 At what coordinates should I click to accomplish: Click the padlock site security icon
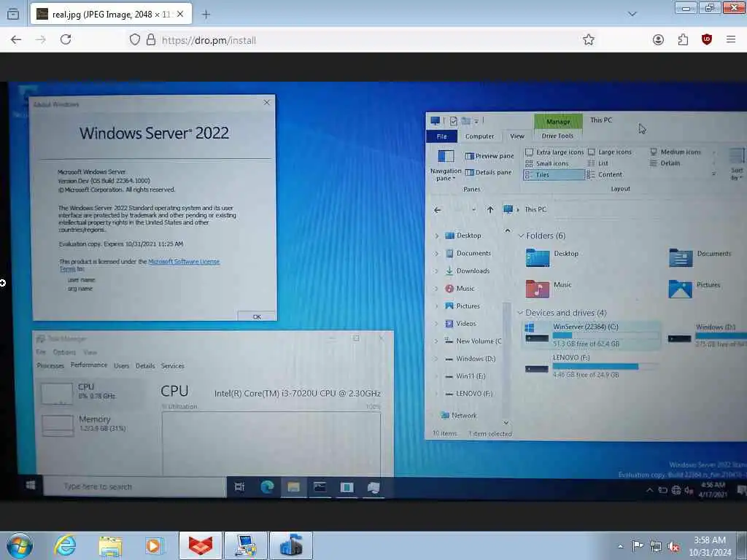click(x=150, y=39)
